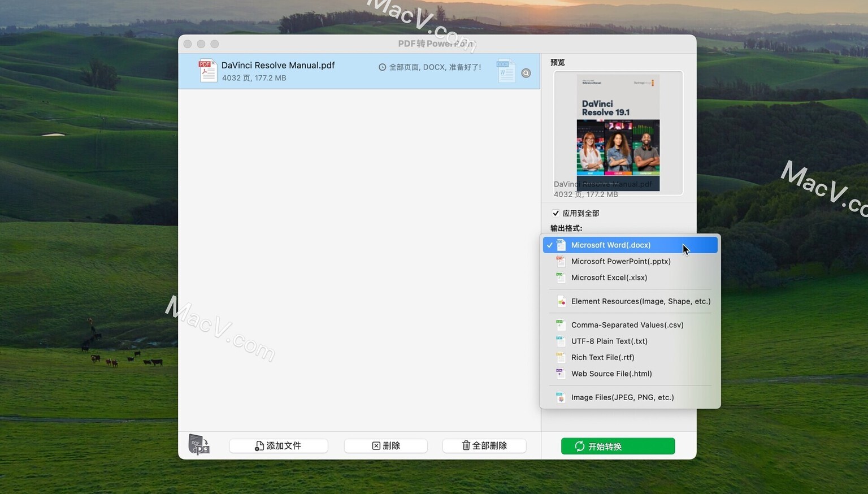Click the CSV file icon in format menu
This screenshot has width=868, height=494.
(x=561, y=325)
